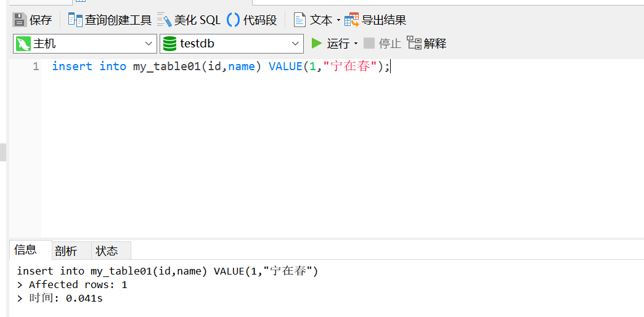Click the '时间: 0.041s' message line
This screenshot has height=317, width=644.
point(60,298)
